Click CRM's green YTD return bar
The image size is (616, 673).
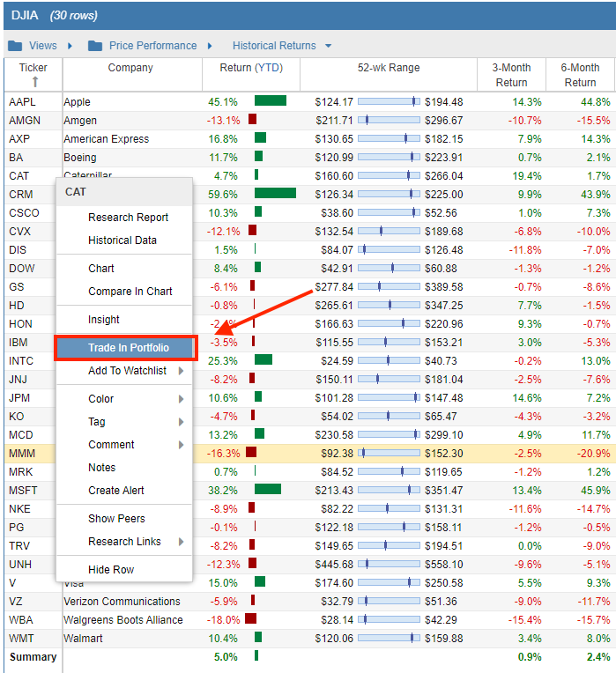[x=275, y=193]
